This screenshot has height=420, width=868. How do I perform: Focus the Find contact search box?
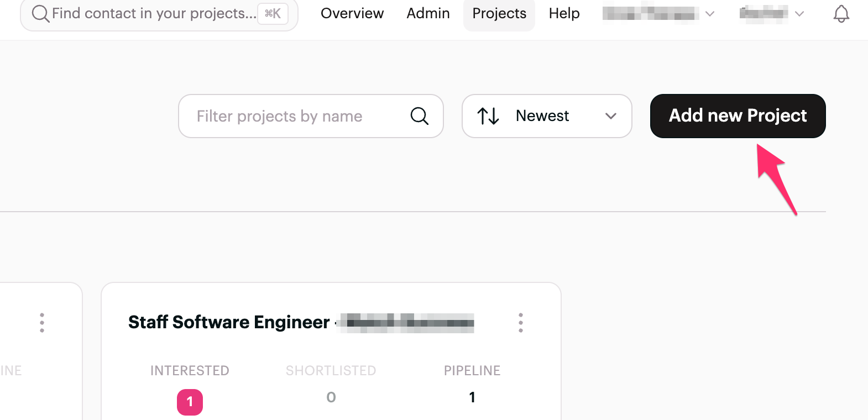pyautogui.click(x=159, y=14)
